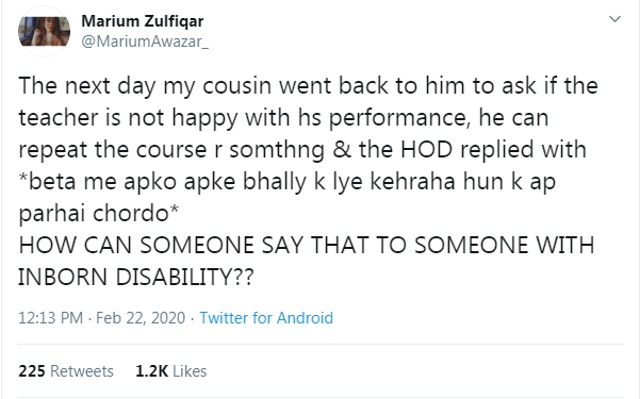Click the "parhai chordo*" text
This screenshot has height=399, width=640.
click(98, 214)
